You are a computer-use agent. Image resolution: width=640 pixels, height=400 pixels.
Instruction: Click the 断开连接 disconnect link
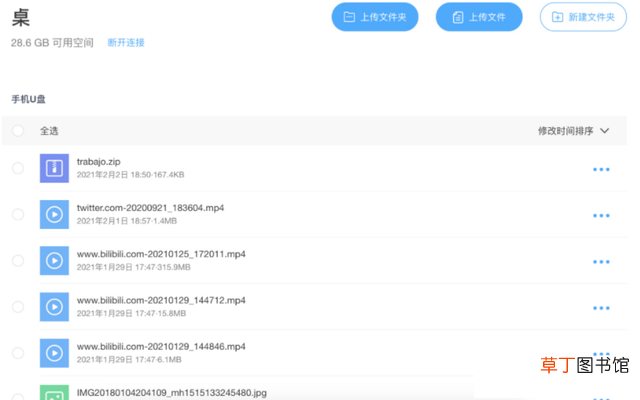pyautogui.click(x=126, y=42)
